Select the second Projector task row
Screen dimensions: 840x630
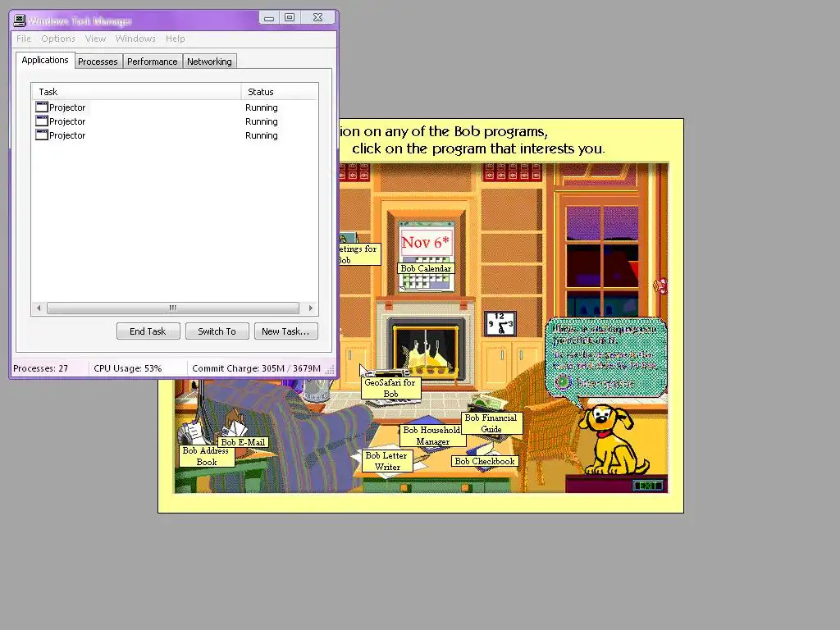[175, 121]
